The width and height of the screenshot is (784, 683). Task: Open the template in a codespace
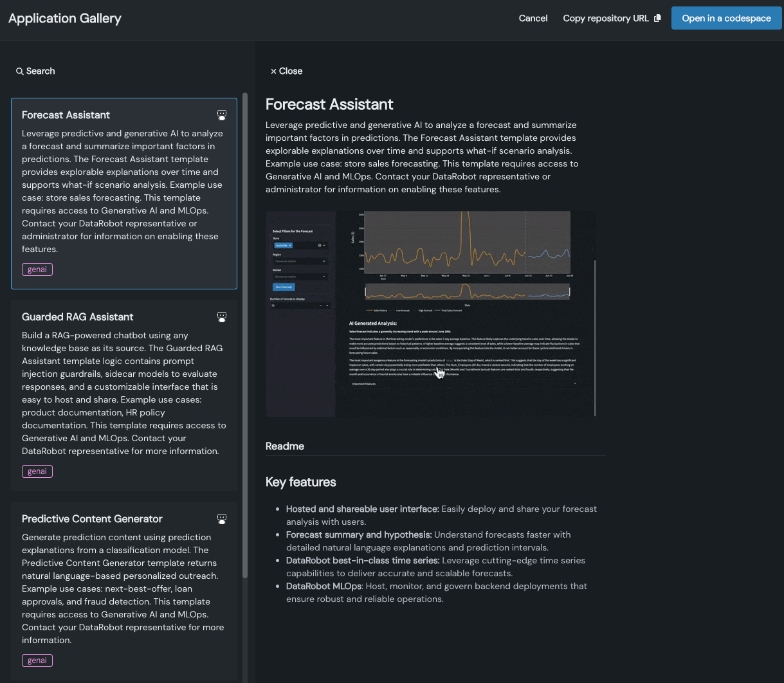726,19
